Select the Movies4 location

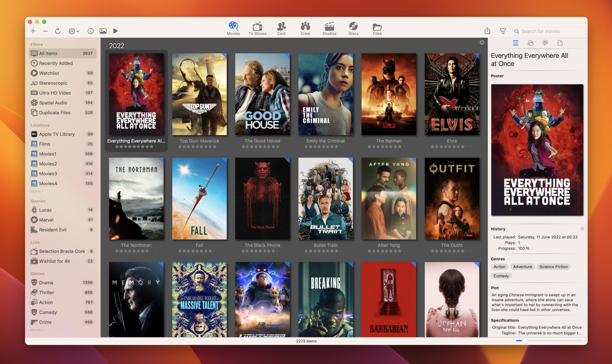[x=62, y=184]
